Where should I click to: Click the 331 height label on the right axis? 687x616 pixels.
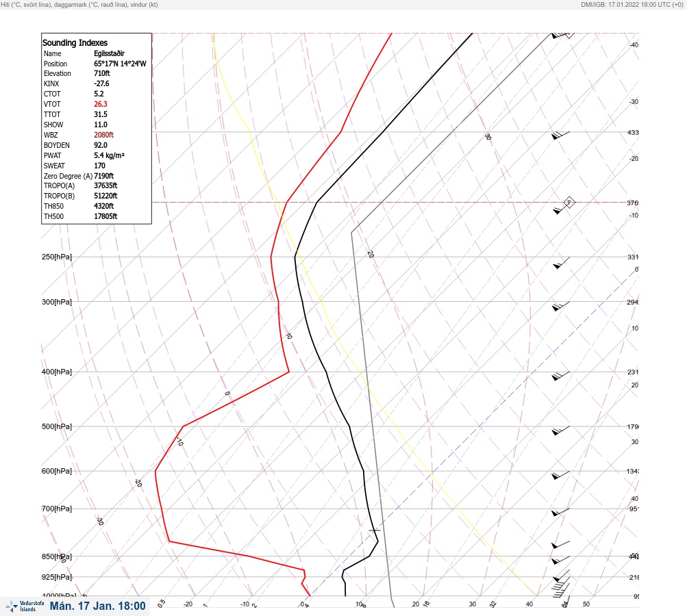(x=633, y=257)
